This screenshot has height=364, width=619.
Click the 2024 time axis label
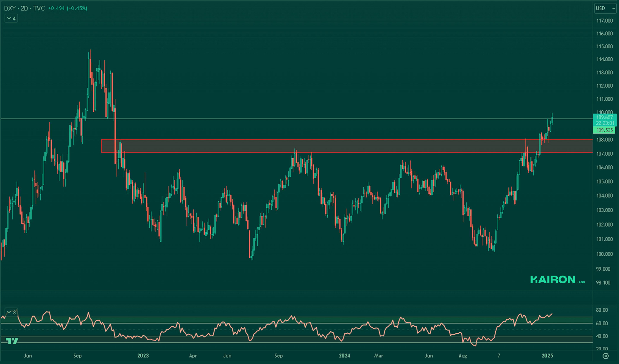coord(344,356)
